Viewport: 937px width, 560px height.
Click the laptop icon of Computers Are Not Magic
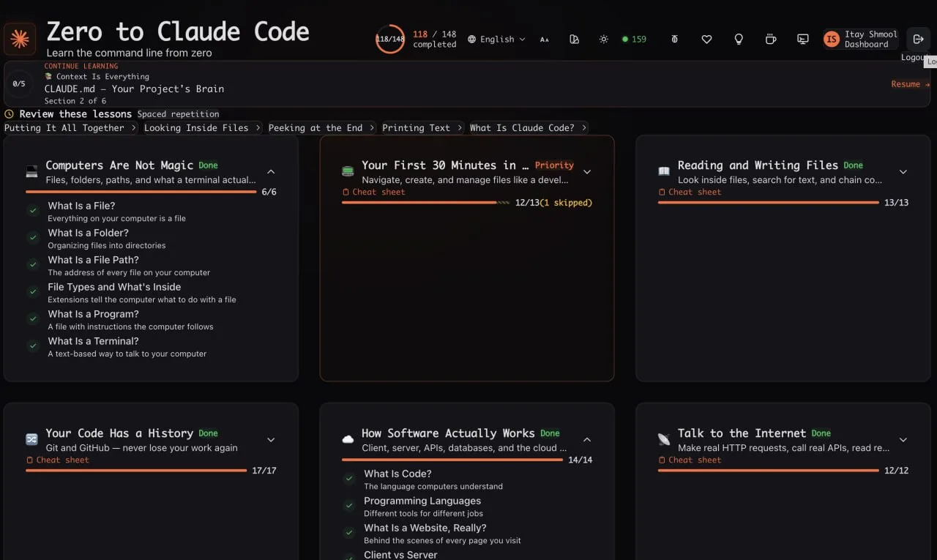tap(31, 172)
